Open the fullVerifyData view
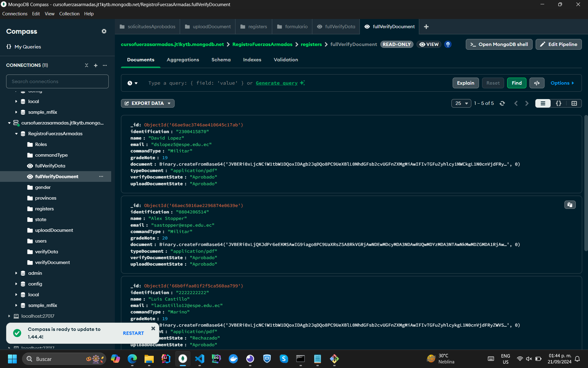Image resolution: width=588 pixels, height=368 pixels. click(x=50, y=166)
